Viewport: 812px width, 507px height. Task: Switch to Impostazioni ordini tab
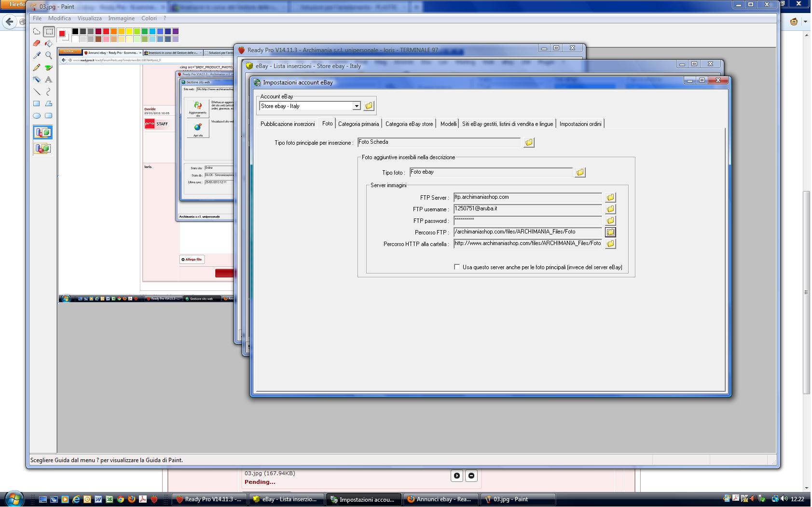[580, 124]
